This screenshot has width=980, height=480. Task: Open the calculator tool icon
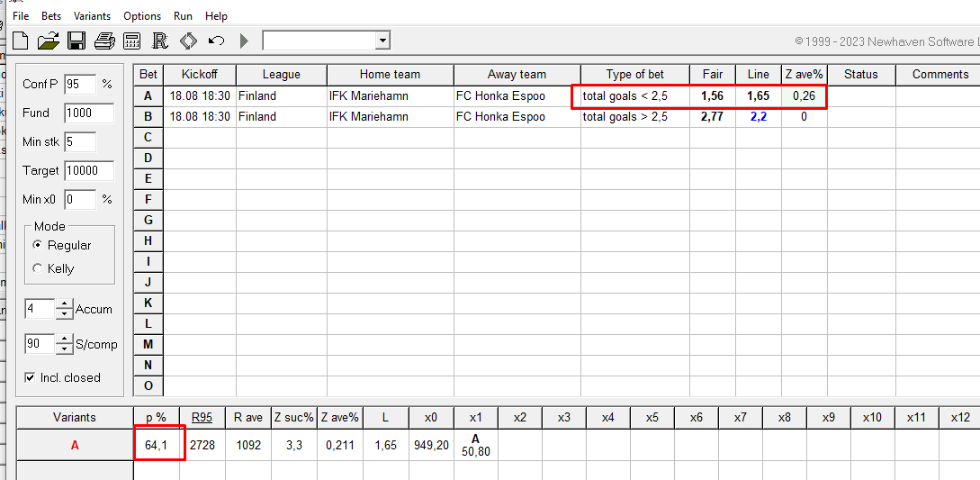(132, 41)
